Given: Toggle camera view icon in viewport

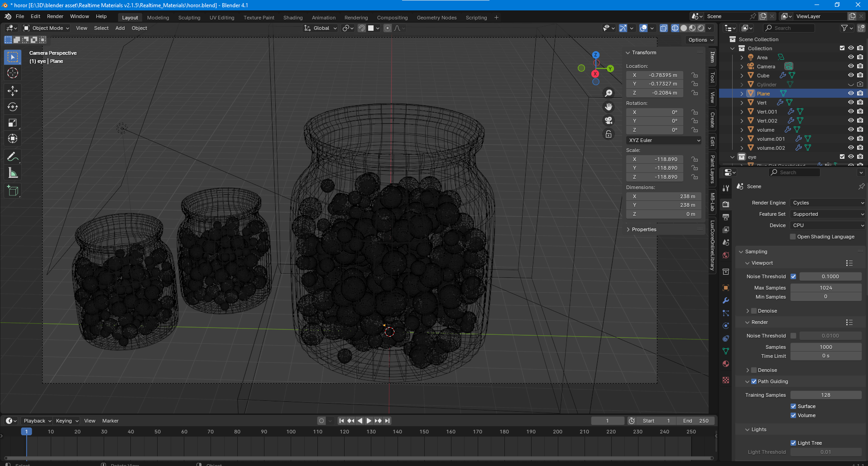Looking at the screenshot, I should click(609, 120).
